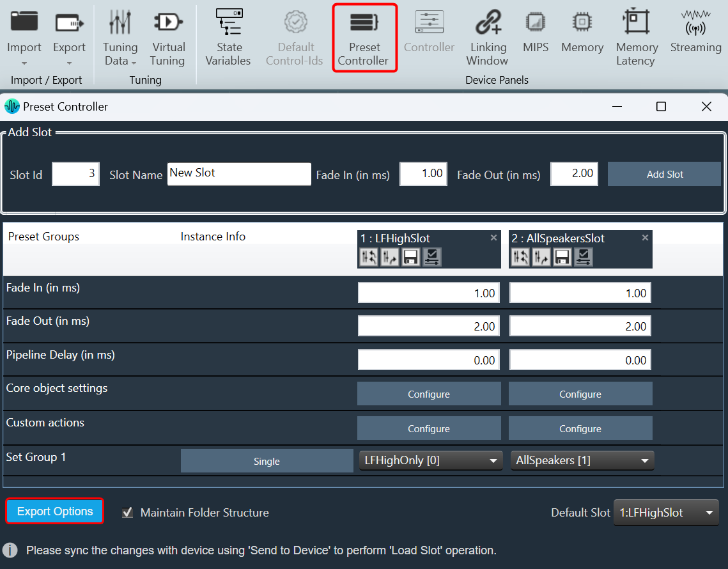Open the LFHighOnly [0] preset dropdown
Viewport: 728px width, 569px height.
point(431,460)
